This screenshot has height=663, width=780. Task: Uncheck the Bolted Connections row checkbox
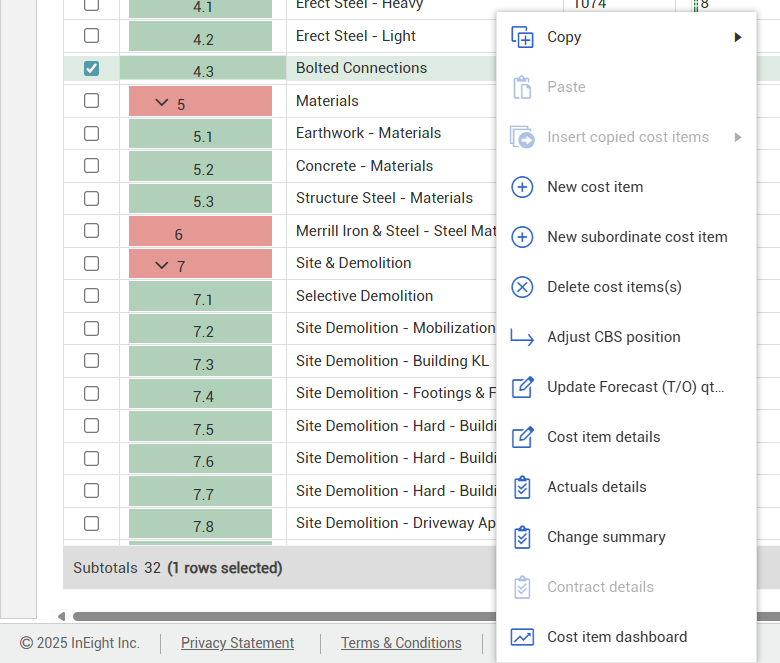(91, 68)
